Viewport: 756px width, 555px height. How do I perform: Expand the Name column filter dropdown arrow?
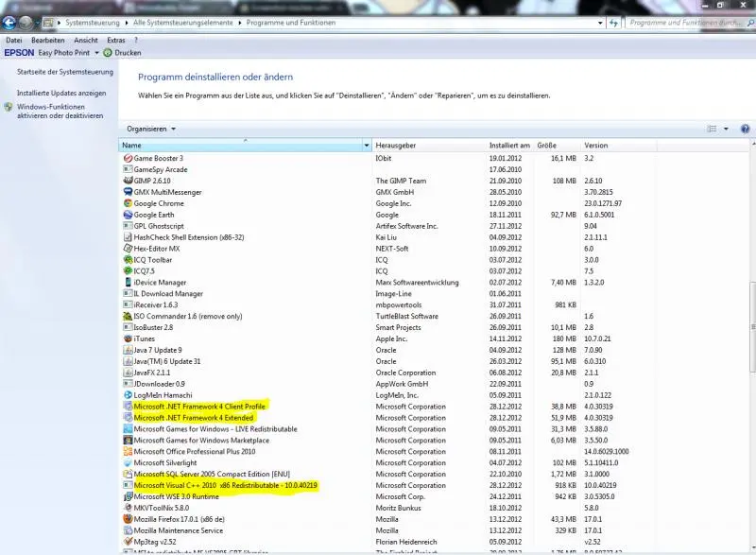coord(367,146)
